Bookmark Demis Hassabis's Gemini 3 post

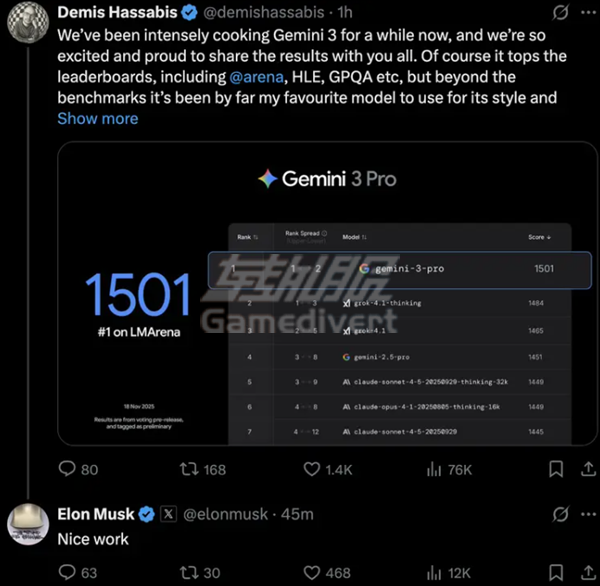coord(556,469)
